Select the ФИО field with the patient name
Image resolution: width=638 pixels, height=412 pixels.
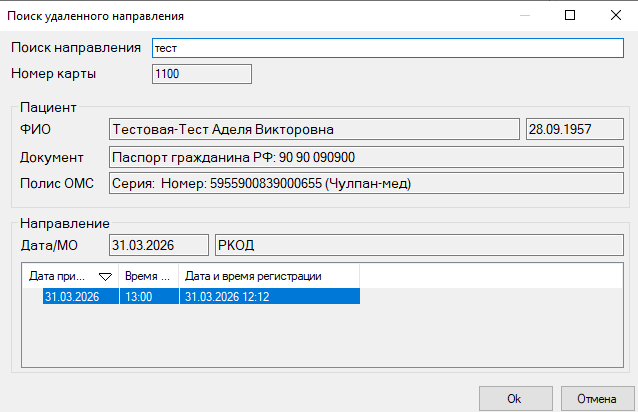click(x=313, y=129)
